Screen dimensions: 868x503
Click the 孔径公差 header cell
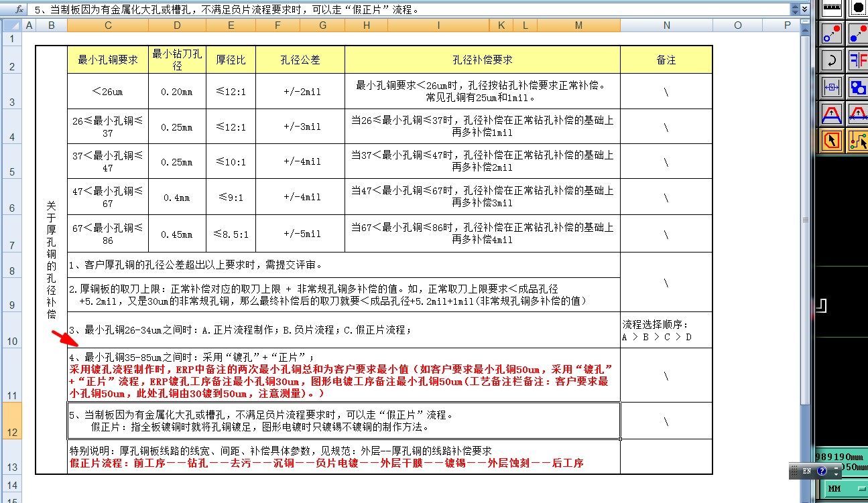click(300, 60)
